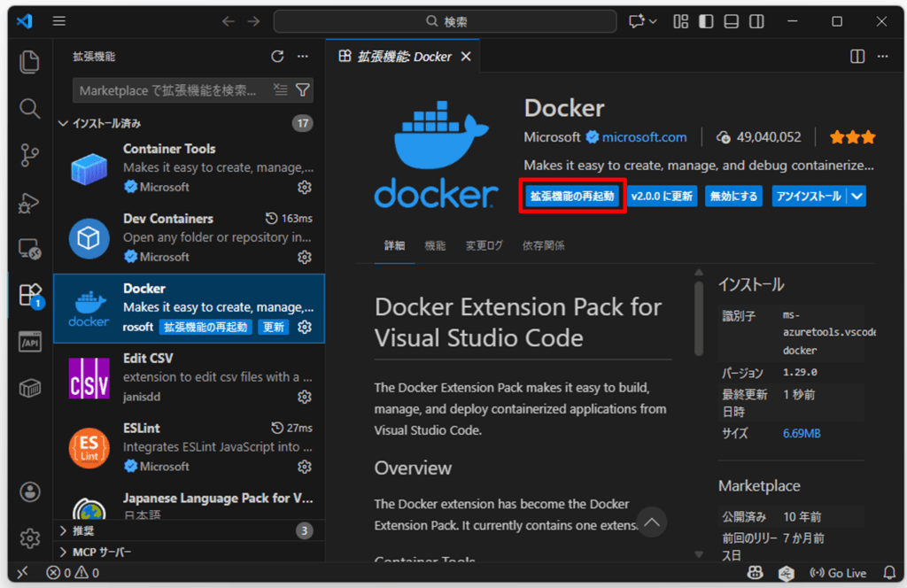Toggle the secondary sidebar visibility
Viewport: 907px width, 588px height.
point(757,20)
